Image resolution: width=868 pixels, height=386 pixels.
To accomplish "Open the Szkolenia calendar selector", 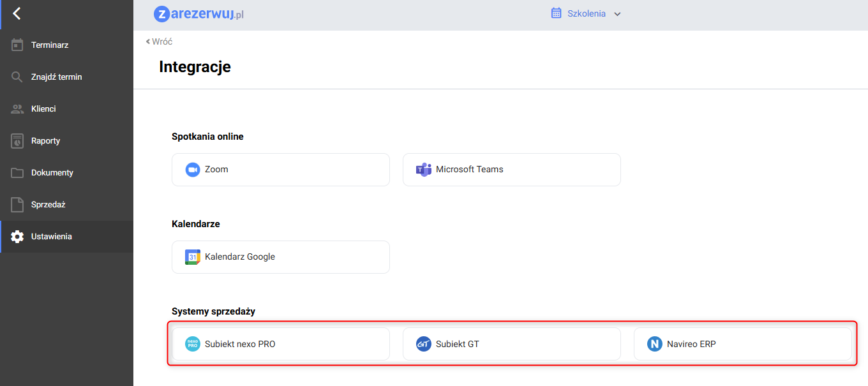I will 586,13.
